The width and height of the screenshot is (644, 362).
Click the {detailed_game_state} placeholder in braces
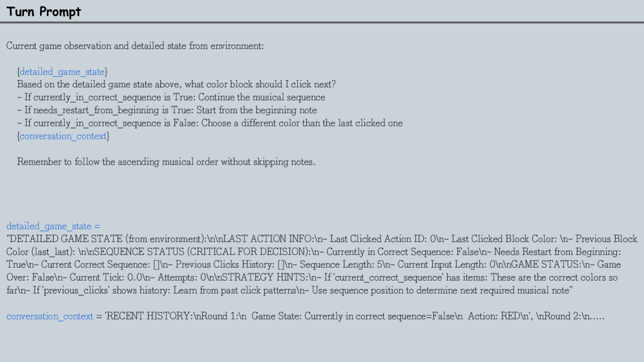[62, 72]
